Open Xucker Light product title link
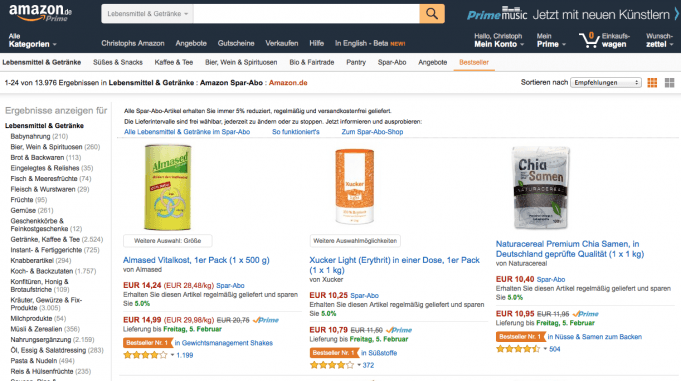The image size is (681, 381). tap(394, 265)
